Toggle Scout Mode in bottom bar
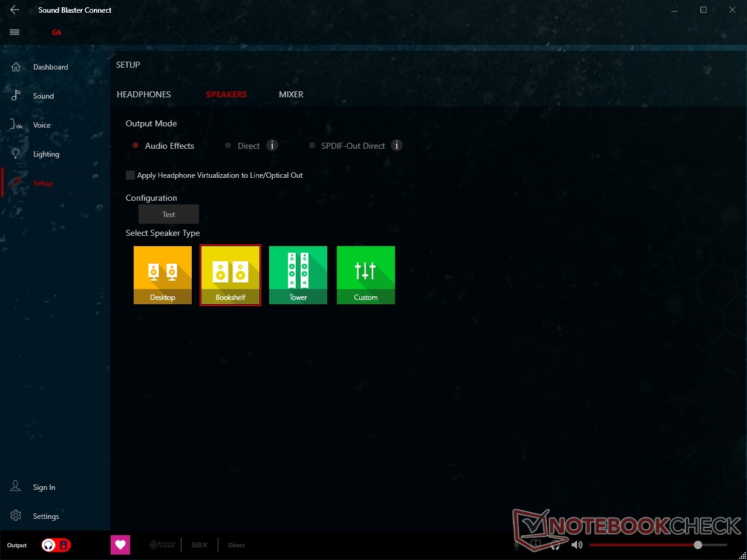Screen dimensions: 747x560 [162, 545]
